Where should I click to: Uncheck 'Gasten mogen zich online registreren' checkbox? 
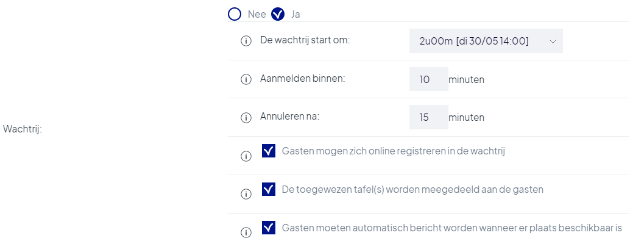269,151
